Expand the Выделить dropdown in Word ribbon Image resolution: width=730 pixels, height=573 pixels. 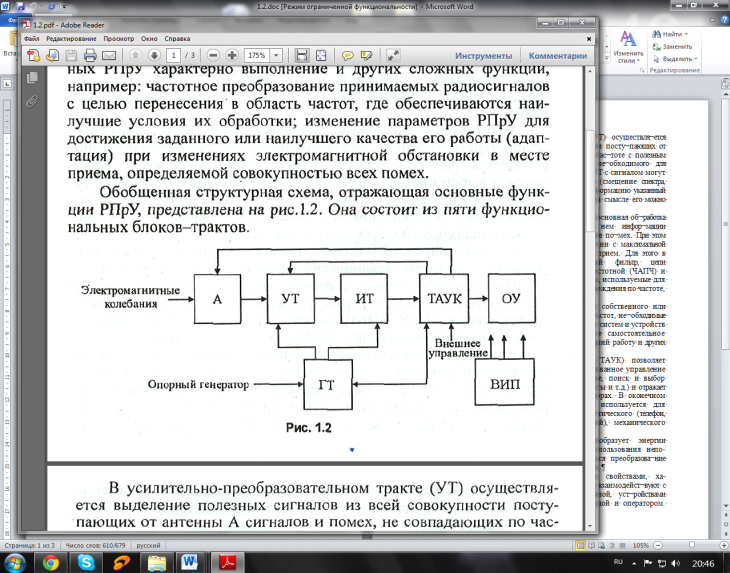(x=696, y=59)
